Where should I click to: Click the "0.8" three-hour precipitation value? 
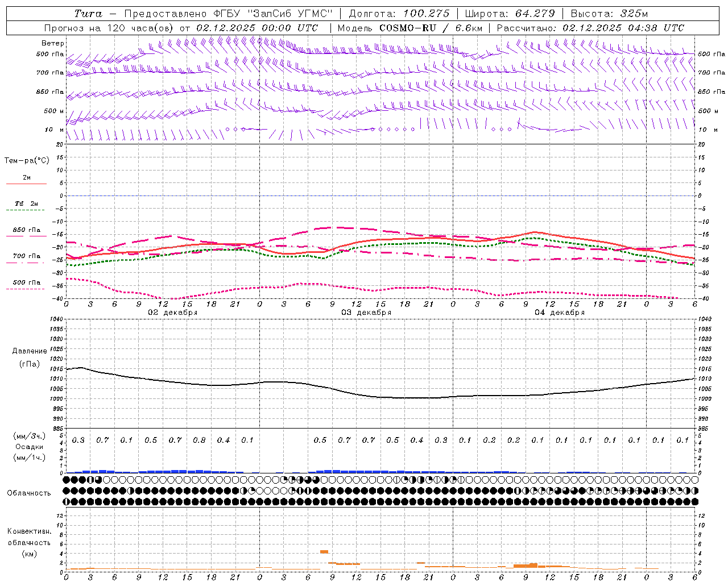[x=199, y=440]
